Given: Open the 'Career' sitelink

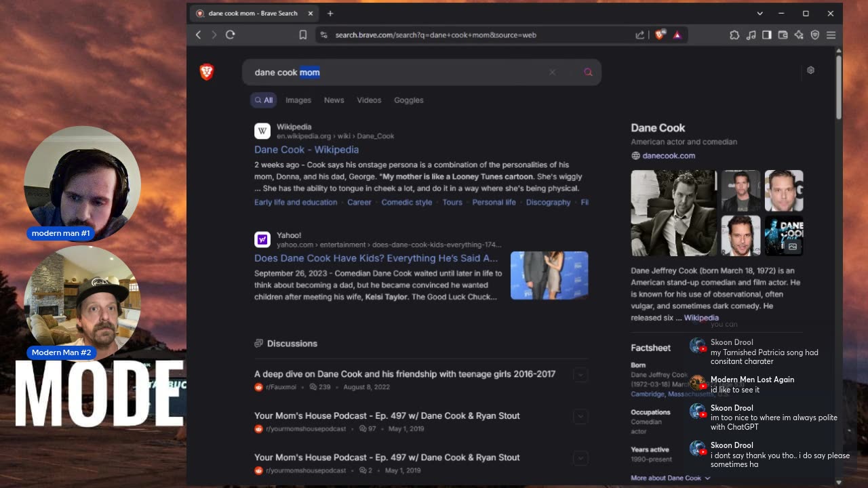Looking at the screenshot, I should [x=359, y=203].
